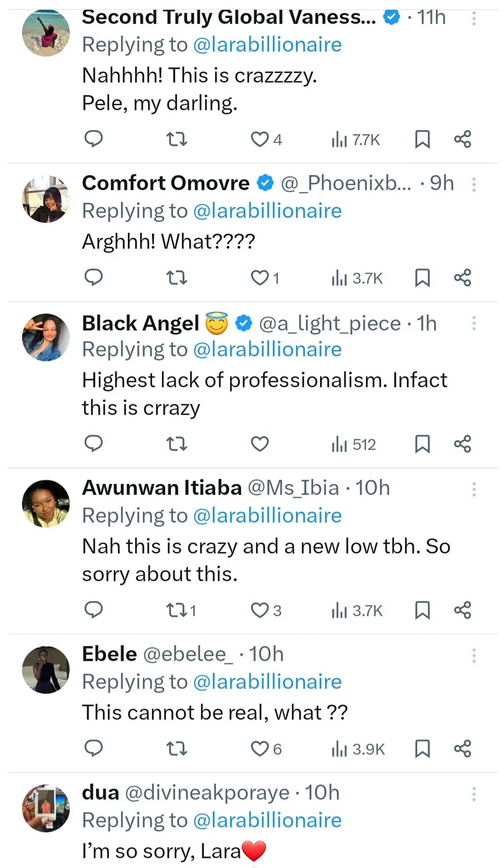
Task: Reply to Comfort Omovre's tweet
Action: tap(94, 278)
